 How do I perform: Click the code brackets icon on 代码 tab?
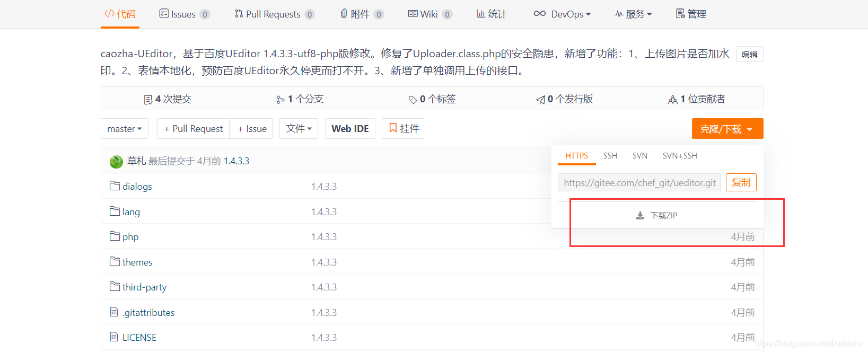[109, 13]
